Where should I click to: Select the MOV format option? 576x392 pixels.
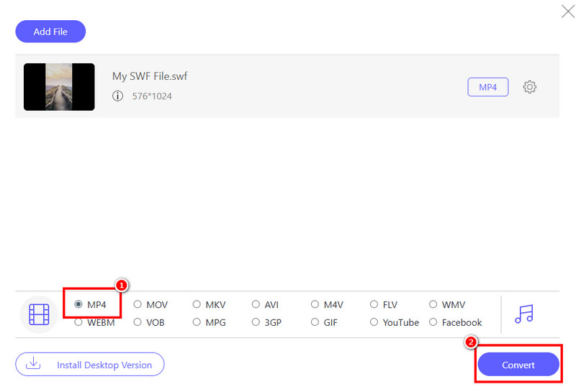click(x=138, y=305)
